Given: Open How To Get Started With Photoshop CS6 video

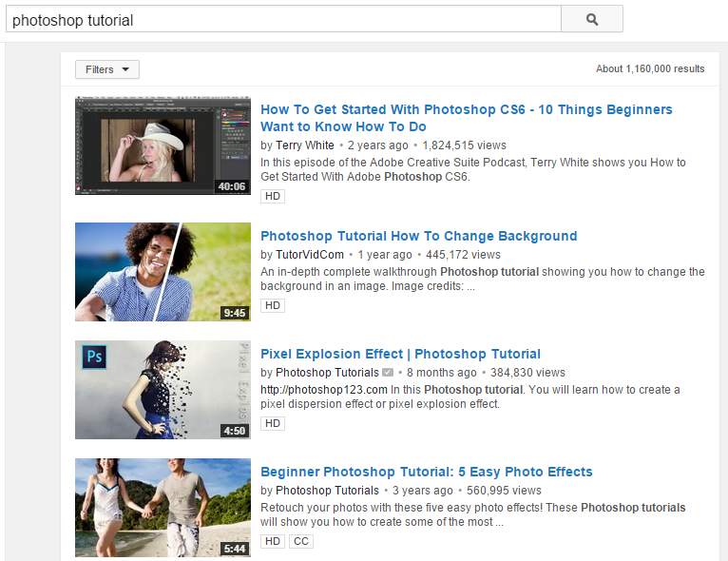Looking at the screenshot, I should coord(466,118).
